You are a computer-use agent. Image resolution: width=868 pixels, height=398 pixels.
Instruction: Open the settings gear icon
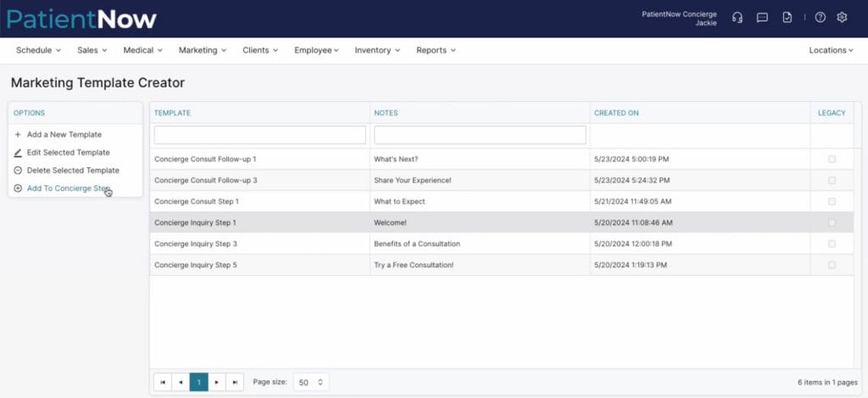(x=842, y=18)
